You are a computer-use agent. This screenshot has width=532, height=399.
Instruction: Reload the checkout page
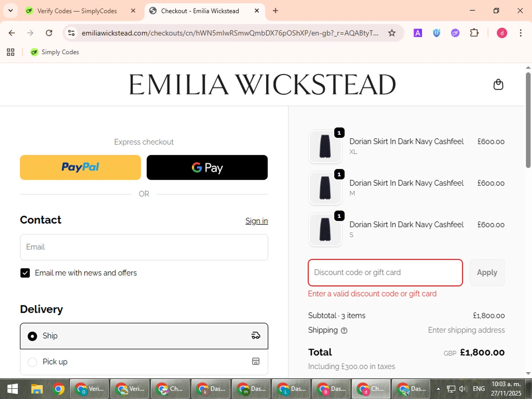click(49, 33)
